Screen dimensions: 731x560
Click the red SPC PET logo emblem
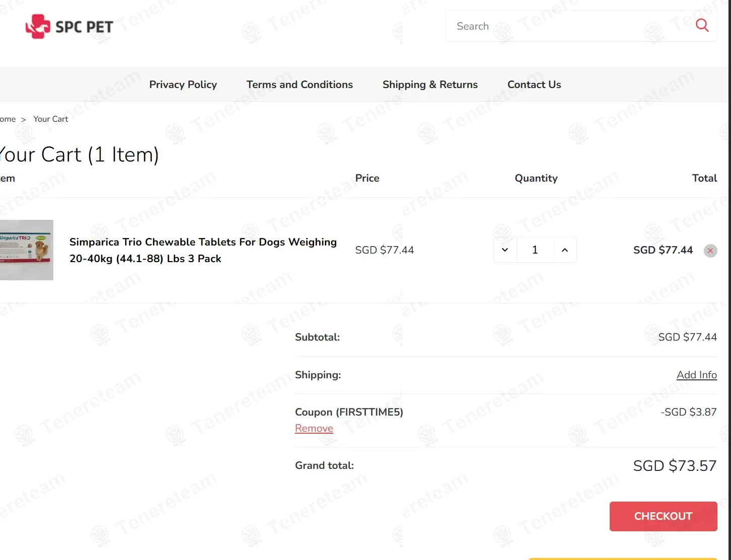(x=38, y=26)
